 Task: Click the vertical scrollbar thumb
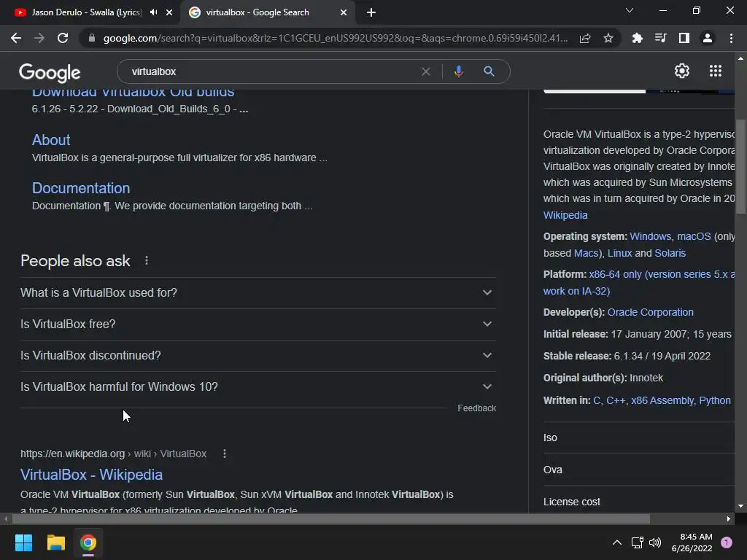(740, 167)
